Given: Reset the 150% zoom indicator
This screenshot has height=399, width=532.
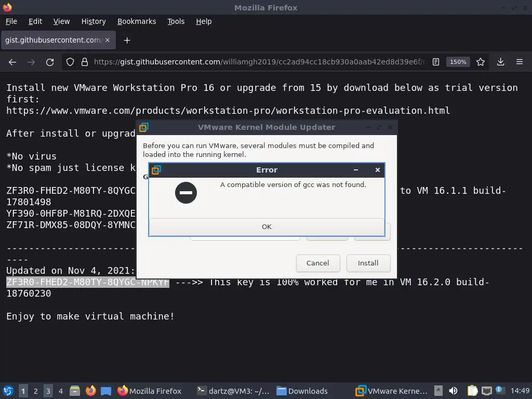Looking at the screenshot, I should point(458,62).
